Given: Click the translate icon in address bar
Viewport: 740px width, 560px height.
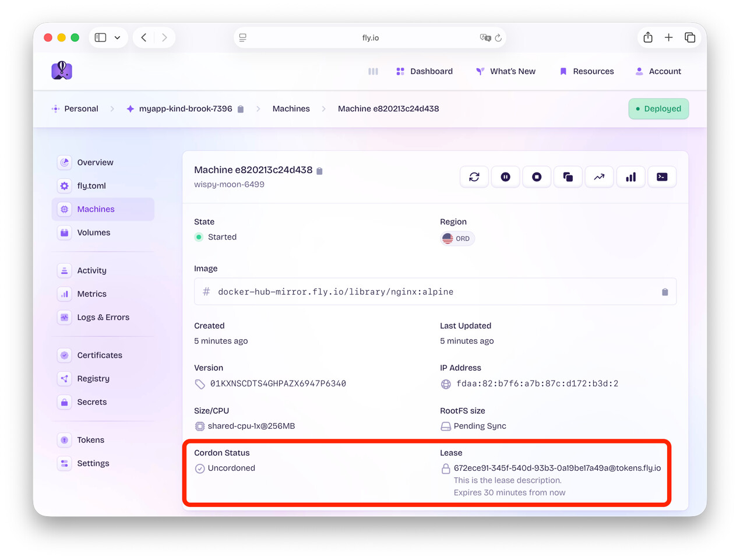Looking at the screenshot, I should (x=485, y=38).
